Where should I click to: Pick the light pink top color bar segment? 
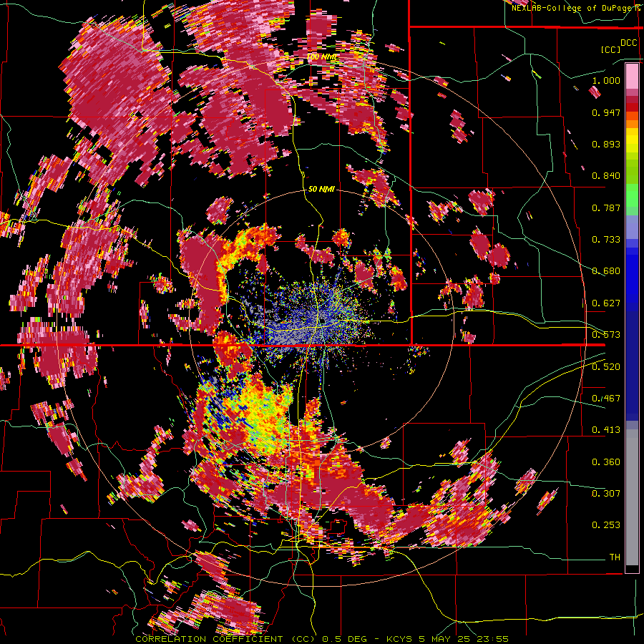(x=632, y=76)
